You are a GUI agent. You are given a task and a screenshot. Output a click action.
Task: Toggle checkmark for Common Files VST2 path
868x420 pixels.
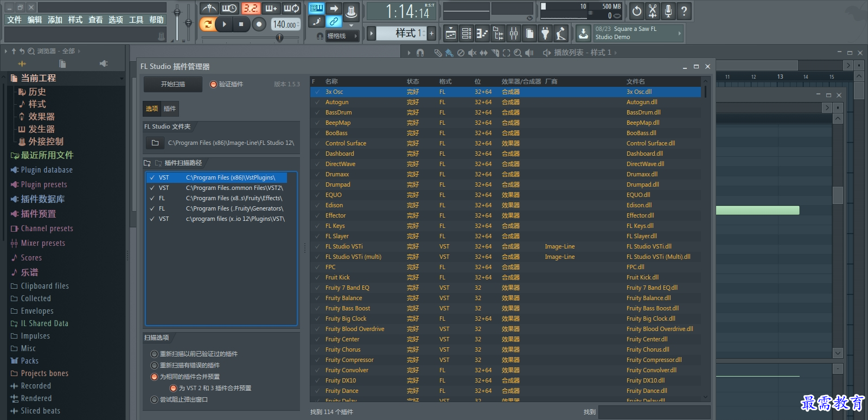tap(152, 188)
